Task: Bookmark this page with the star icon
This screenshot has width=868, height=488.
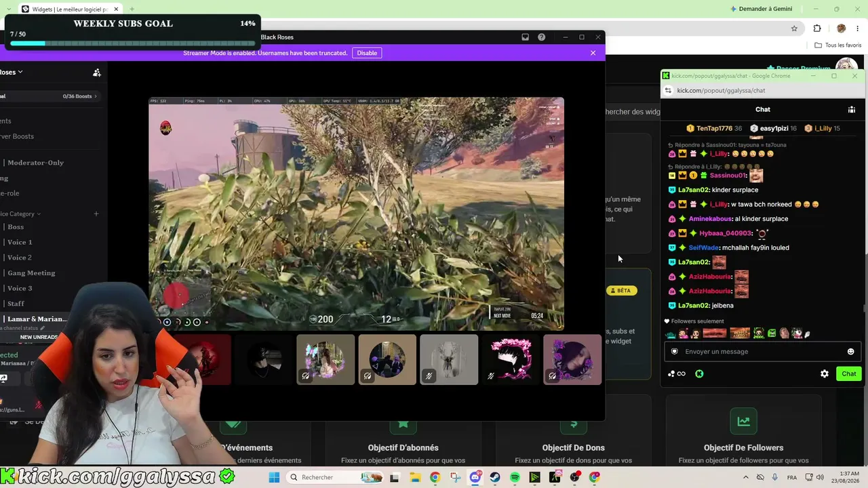Action: click(794, 28)
